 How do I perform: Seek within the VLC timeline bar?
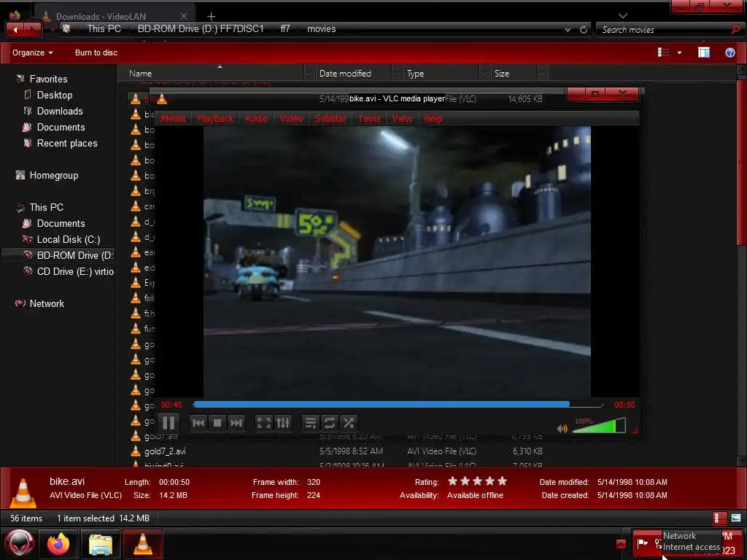click(398, 404)
